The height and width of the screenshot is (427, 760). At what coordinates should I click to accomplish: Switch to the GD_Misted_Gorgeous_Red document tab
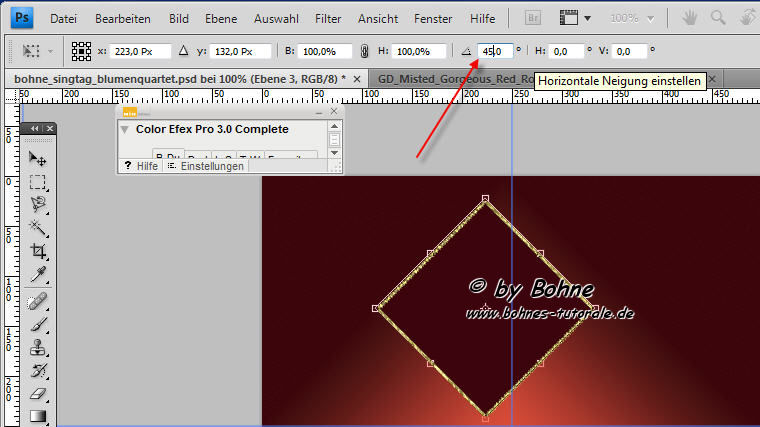450,78
